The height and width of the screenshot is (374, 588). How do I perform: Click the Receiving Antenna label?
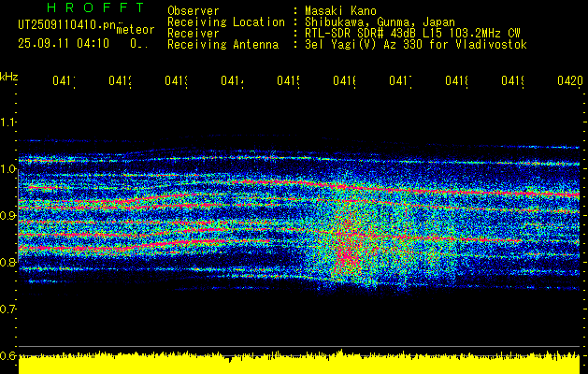(222, 45)
